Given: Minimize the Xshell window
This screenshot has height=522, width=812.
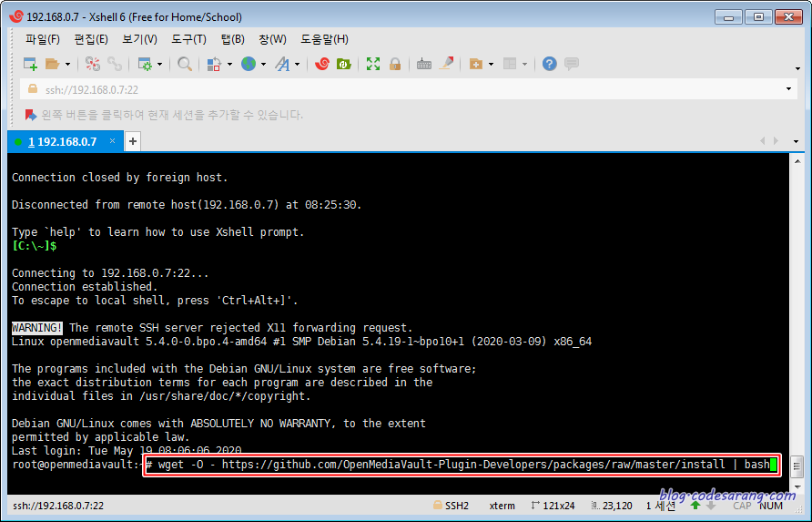Looking at the screenshot, I should 728,17.
